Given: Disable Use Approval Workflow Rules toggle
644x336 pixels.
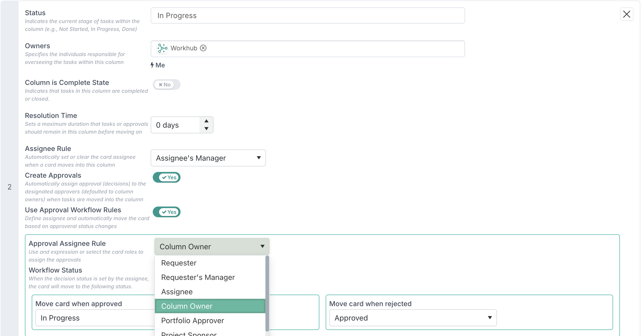Looking at the screenshot, I should click(167, 212).
